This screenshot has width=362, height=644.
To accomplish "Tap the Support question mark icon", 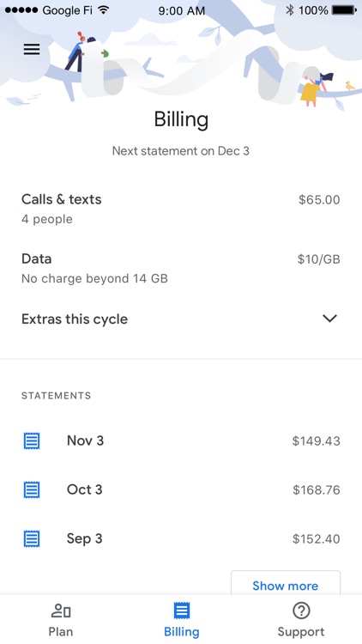I will (301, 611).
